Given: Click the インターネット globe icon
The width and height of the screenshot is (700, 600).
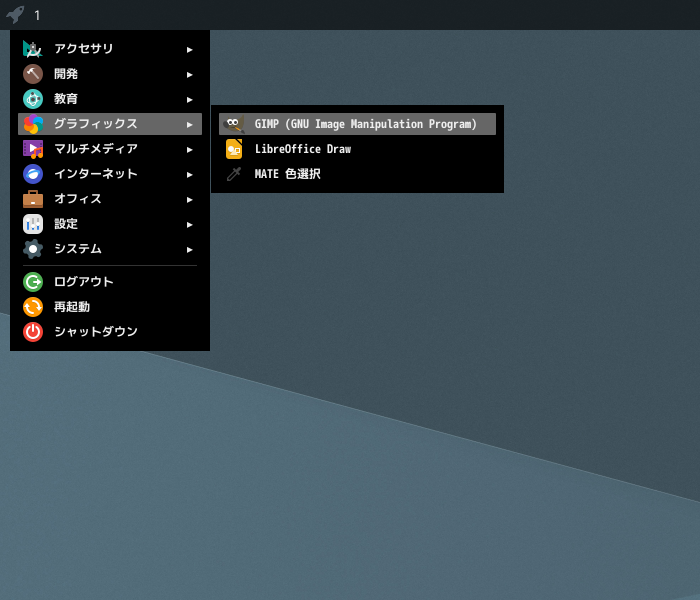Looking at the screenshot, I should [x=33, y=174].
